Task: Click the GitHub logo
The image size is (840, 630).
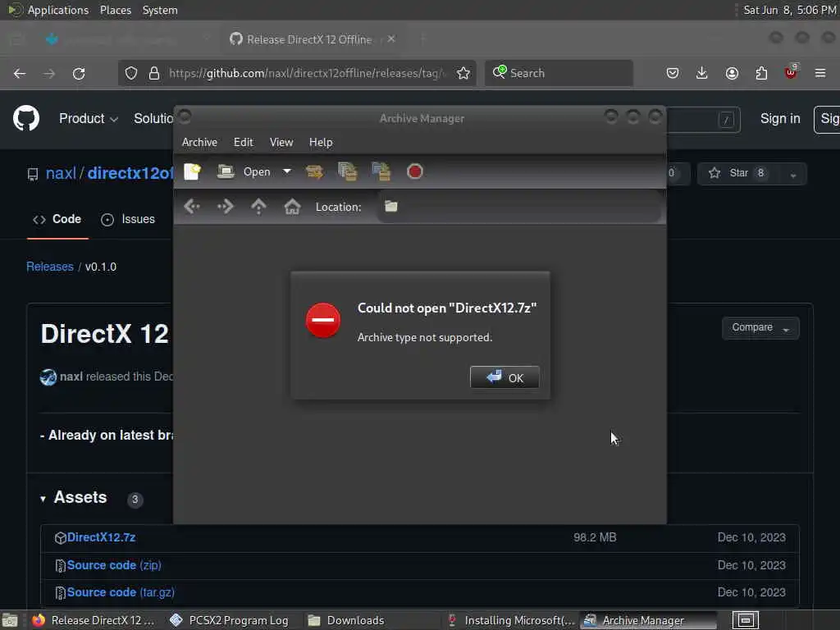Action: 26,118
